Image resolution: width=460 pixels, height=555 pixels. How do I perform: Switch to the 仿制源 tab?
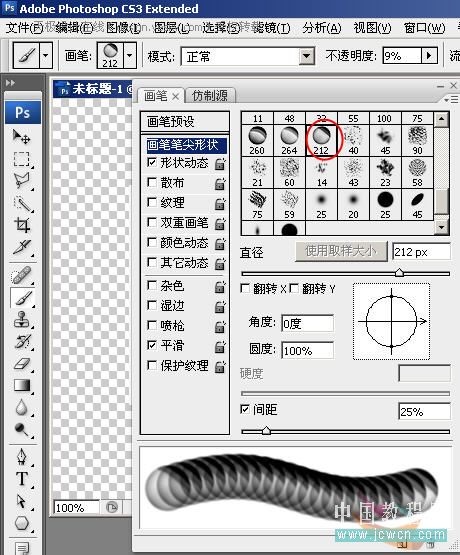[x=209, y=96]
